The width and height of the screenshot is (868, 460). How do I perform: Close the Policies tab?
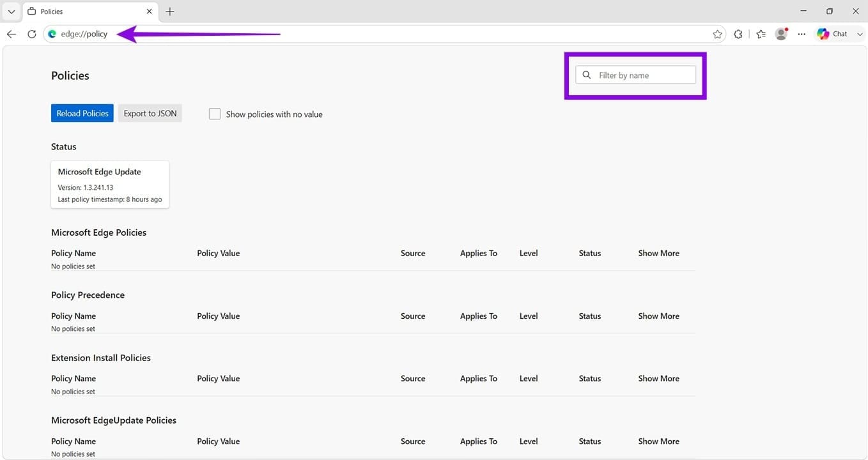tap(150, 11)
